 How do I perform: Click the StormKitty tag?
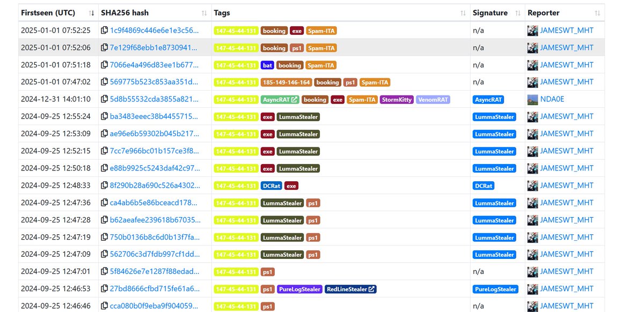pyautogui.click(x=397, y=100)
